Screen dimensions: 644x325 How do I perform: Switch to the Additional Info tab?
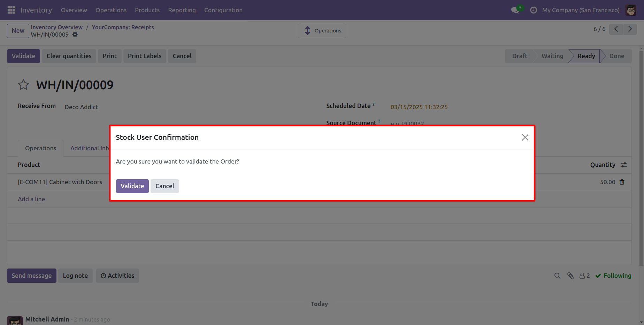(90, 148)
